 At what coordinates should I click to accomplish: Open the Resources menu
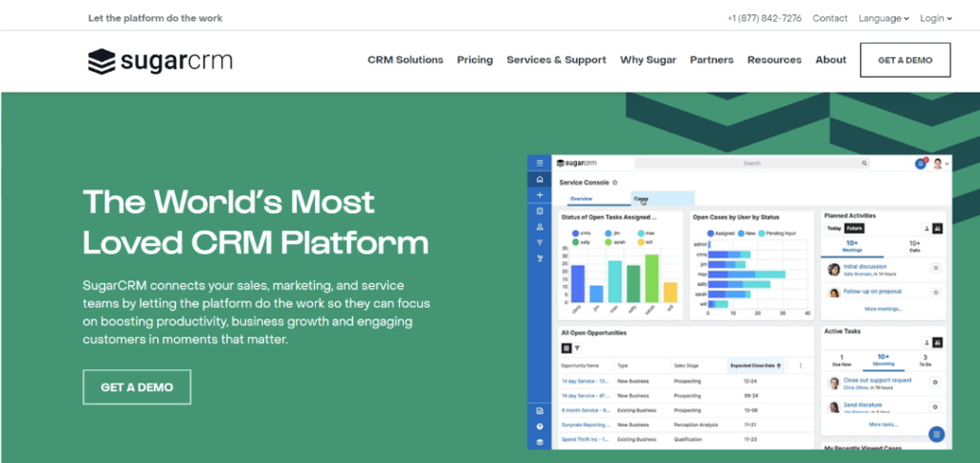(774, 60)
